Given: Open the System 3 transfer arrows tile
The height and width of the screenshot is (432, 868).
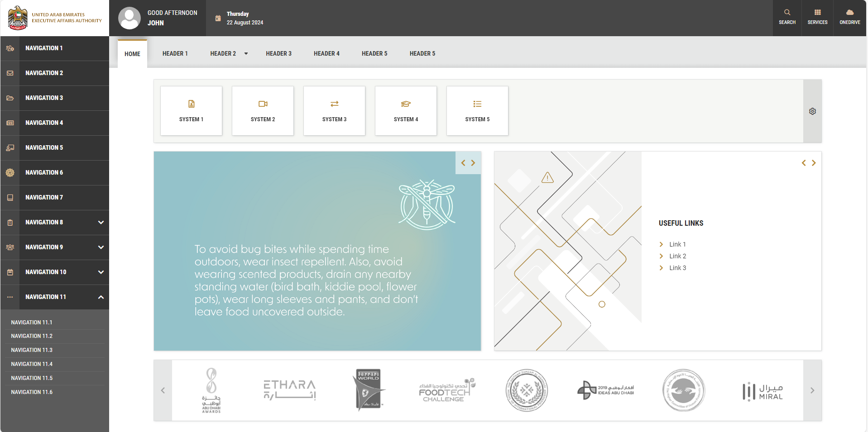Looking at the screenshot, I should coord(334,111).
